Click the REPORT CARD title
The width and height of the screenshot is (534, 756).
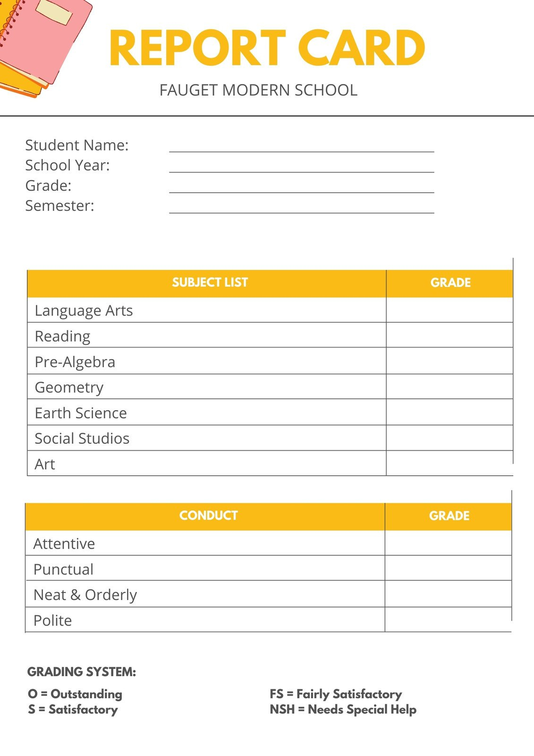pyautogui.click(x=267, y=48)
